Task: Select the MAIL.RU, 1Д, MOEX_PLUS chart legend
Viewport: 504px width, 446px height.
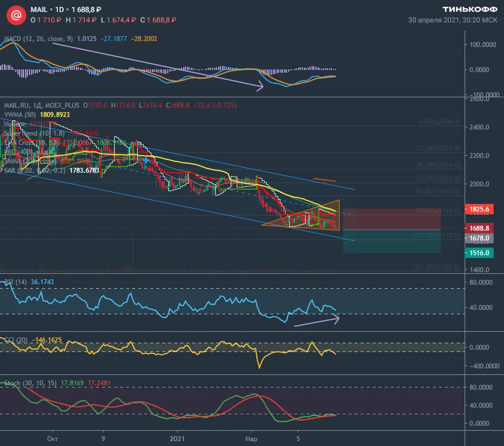Action: tap(42, 105)
